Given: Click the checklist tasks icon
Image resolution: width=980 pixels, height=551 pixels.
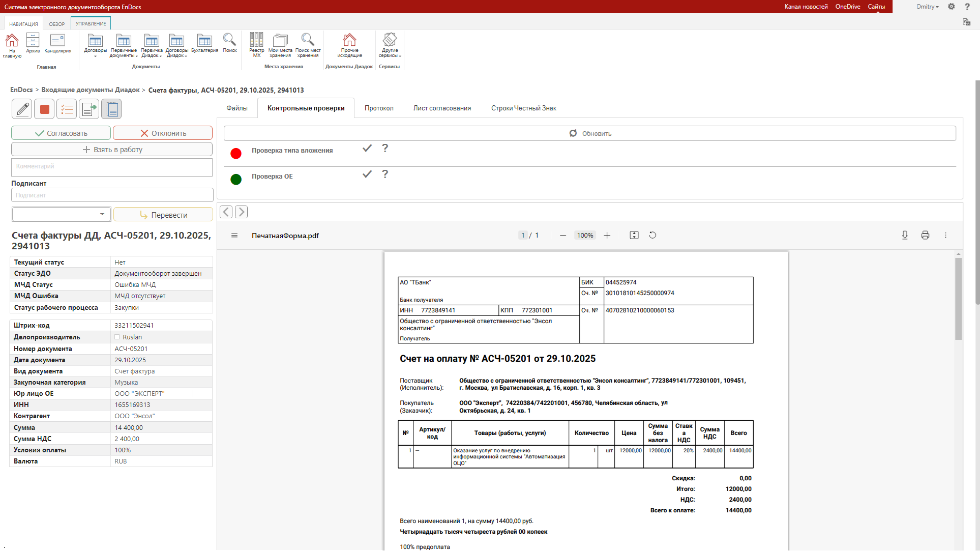Looking at the screenshot, I should pos(67,109).
